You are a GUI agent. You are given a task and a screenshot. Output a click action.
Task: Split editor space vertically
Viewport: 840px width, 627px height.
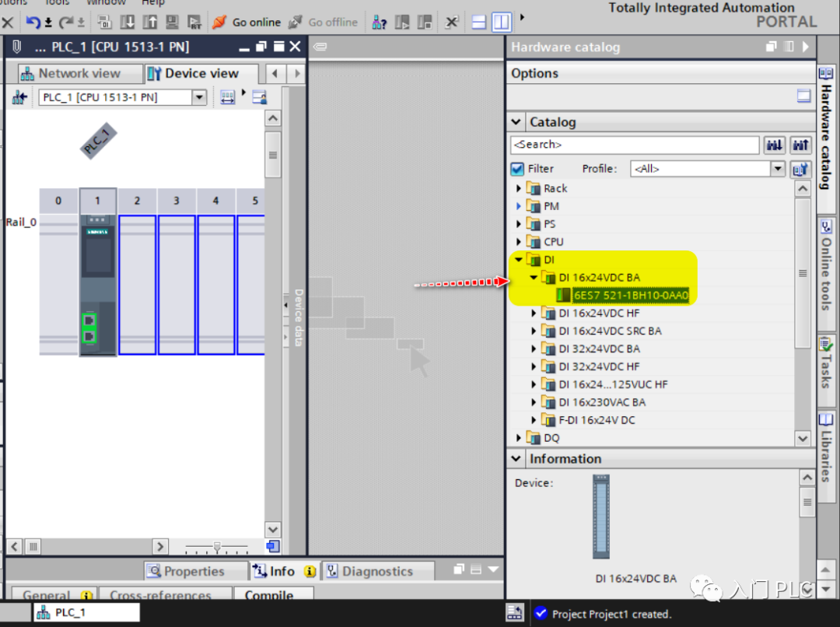(x=502, y=22)
